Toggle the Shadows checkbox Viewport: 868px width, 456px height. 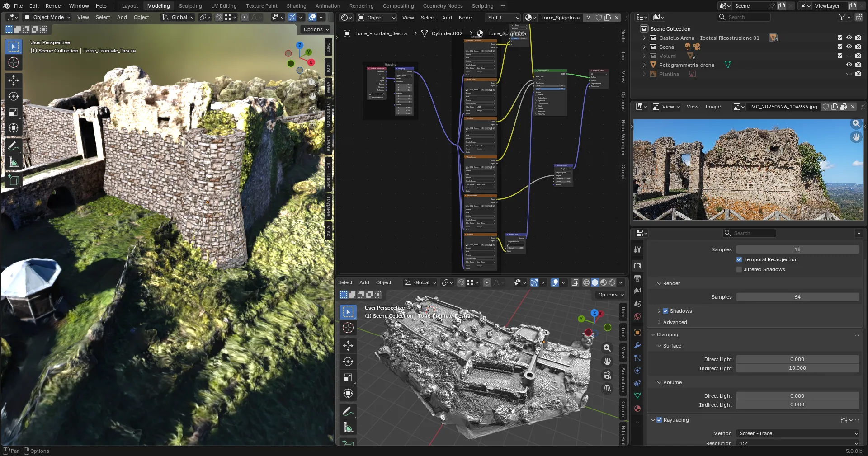click(665, 311)
